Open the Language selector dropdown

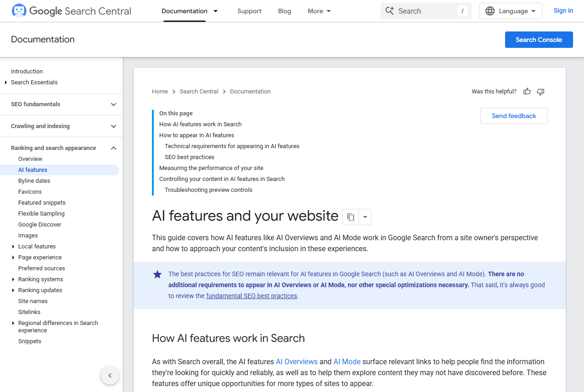[x=511, y=11]
